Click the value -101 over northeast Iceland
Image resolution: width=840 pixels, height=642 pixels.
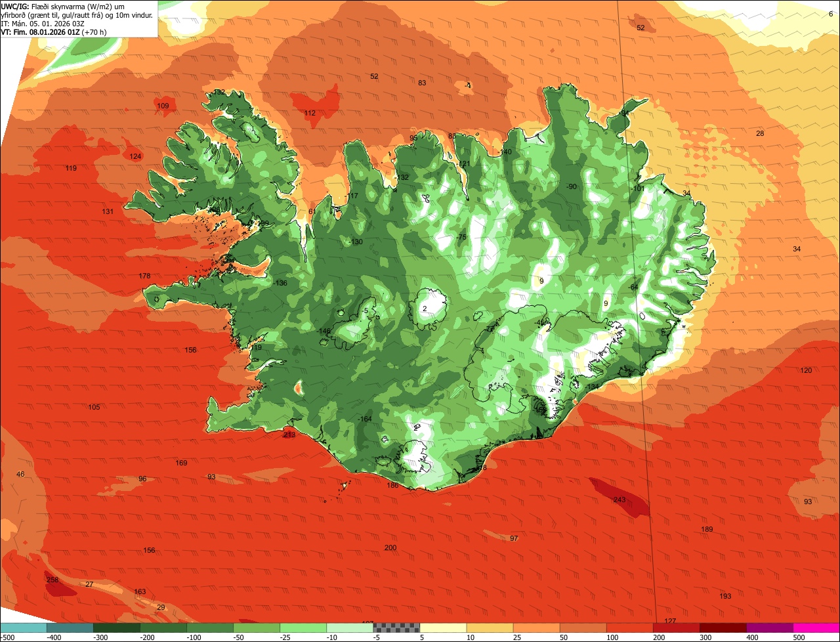[638, 188]
